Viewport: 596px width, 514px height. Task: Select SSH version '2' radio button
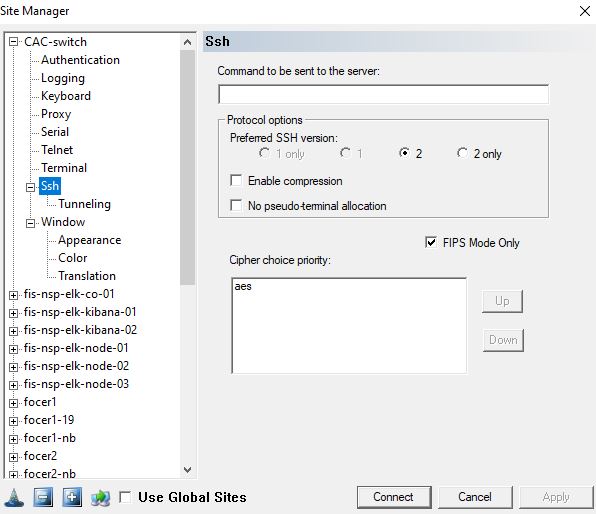404,153
